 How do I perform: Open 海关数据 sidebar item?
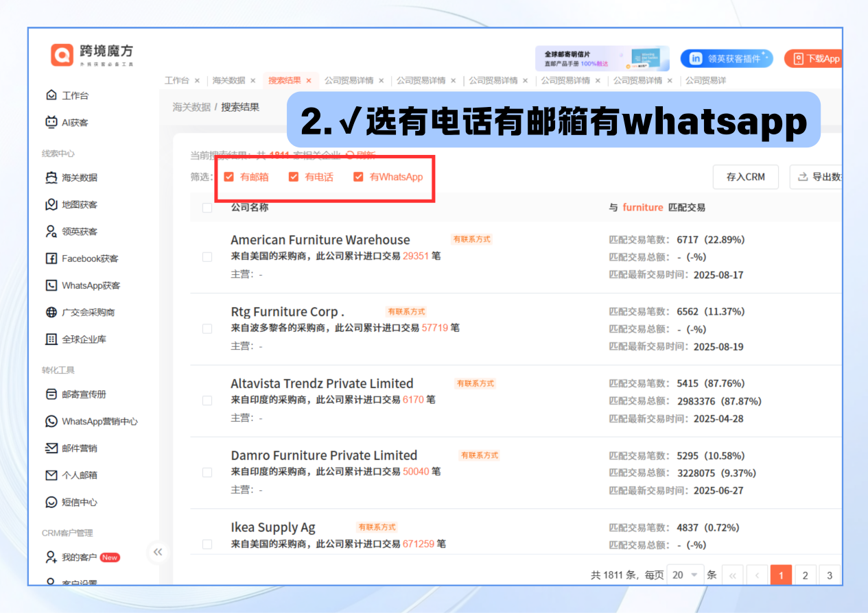tap(71, 178)
